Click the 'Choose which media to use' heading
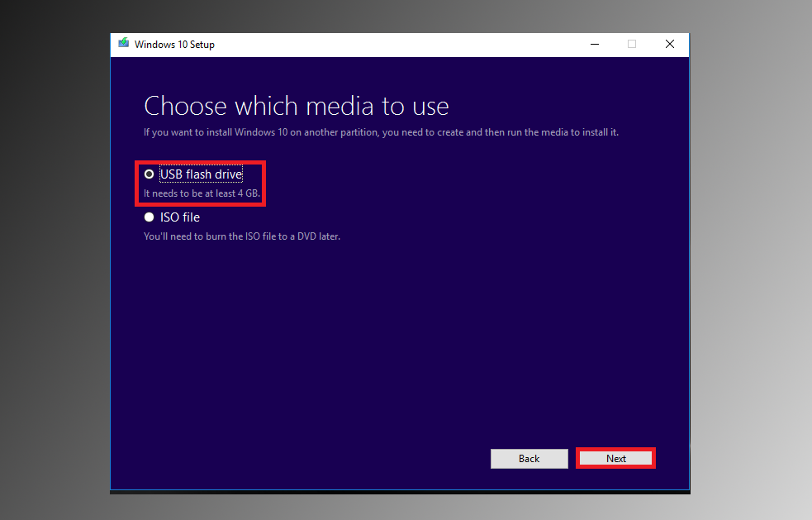Screen dimensions: 812x520 point(297,107)
